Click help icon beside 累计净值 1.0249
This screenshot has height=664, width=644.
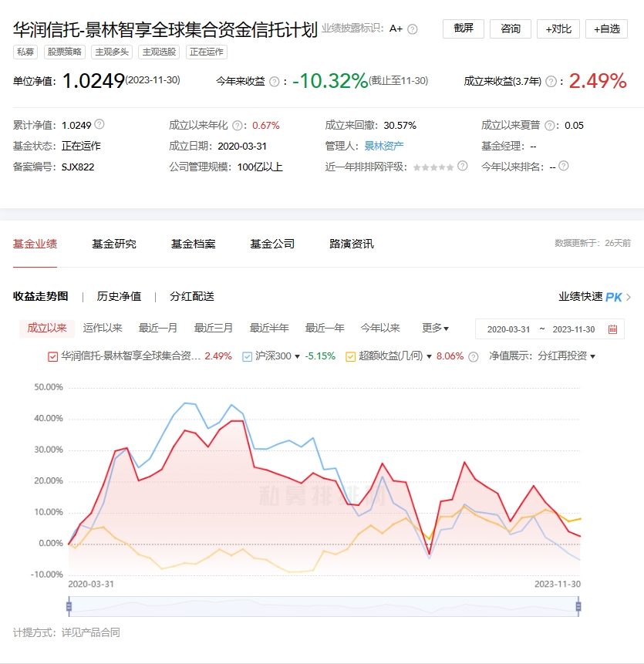tap(99, 124)
